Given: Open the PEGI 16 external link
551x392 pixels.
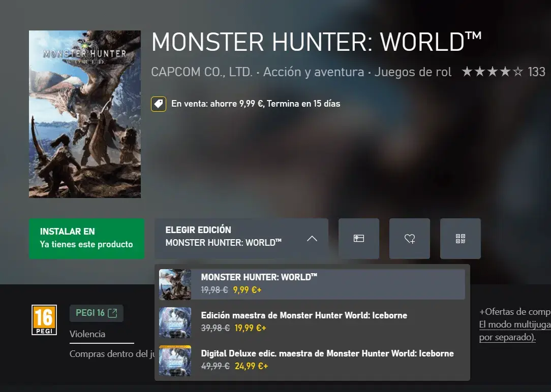Looking at the screenshot, I should click(x=96, y=313).
